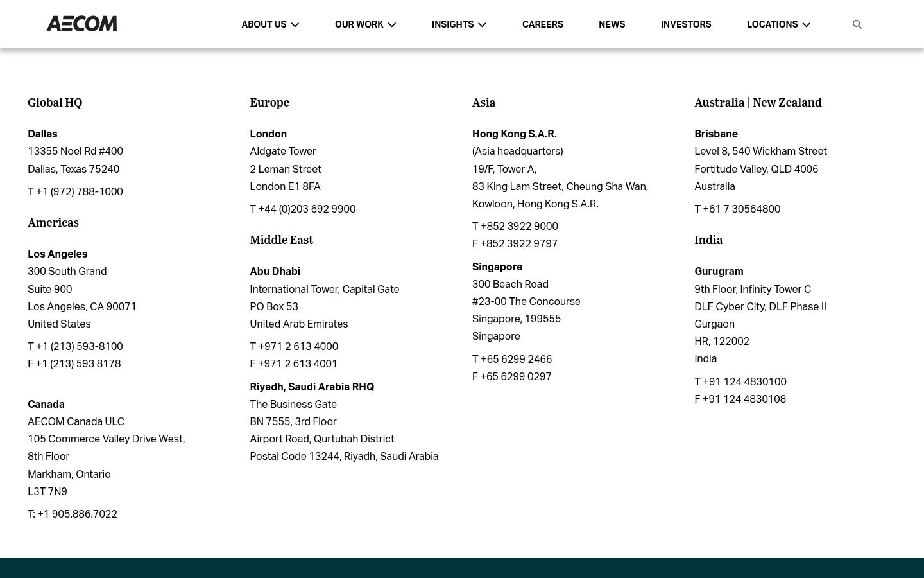
Task: Expand the Insights chevron
Action: pos(483,25)
